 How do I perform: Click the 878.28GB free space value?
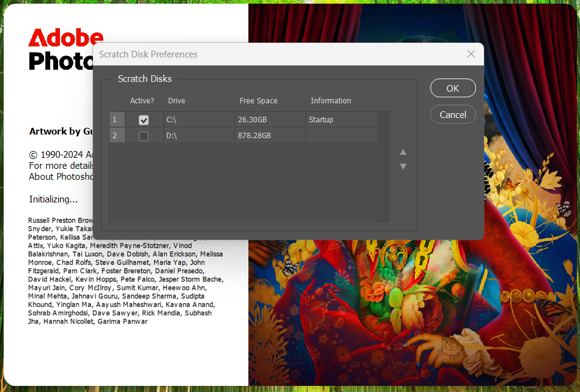coord(255,135)
